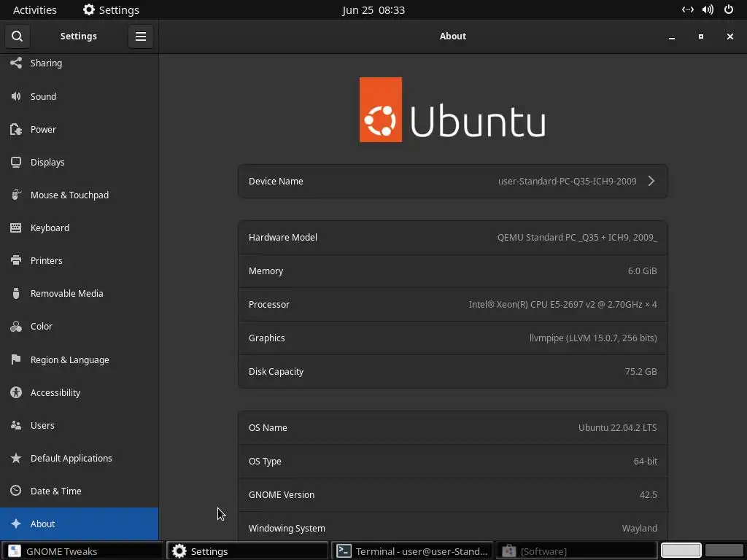Open the Software window from taskbar

(x=576, y=551)
